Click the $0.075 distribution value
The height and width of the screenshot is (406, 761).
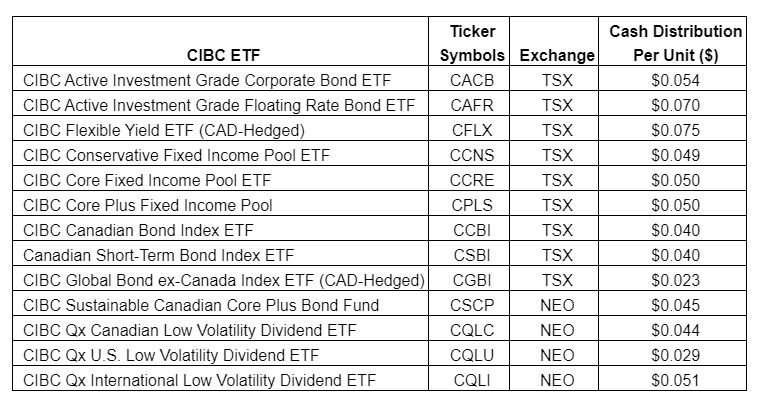(x=675, y=130)
